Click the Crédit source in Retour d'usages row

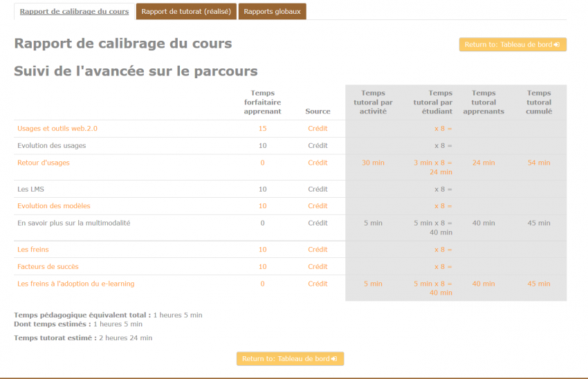click(x=318, y=163)
